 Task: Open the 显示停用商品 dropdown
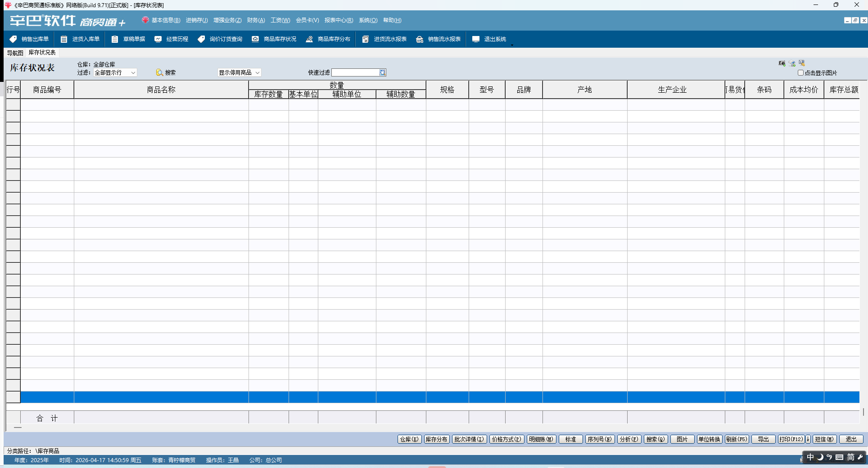point(239,72)
